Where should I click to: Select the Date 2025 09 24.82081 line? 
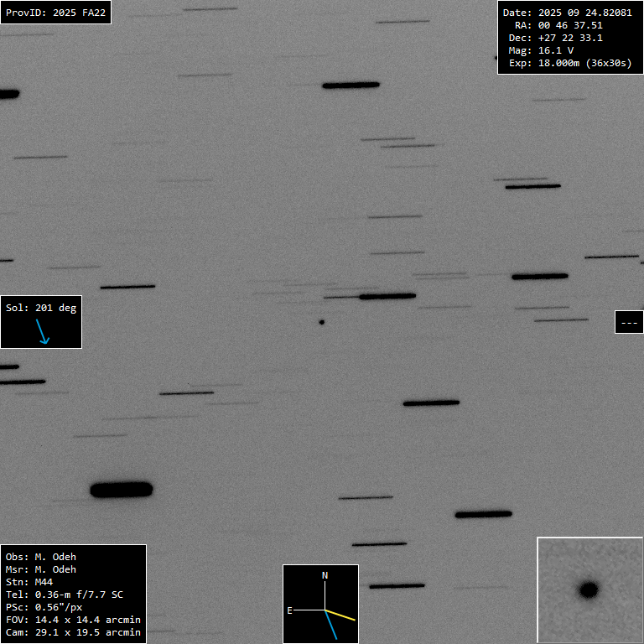[567, 13]
